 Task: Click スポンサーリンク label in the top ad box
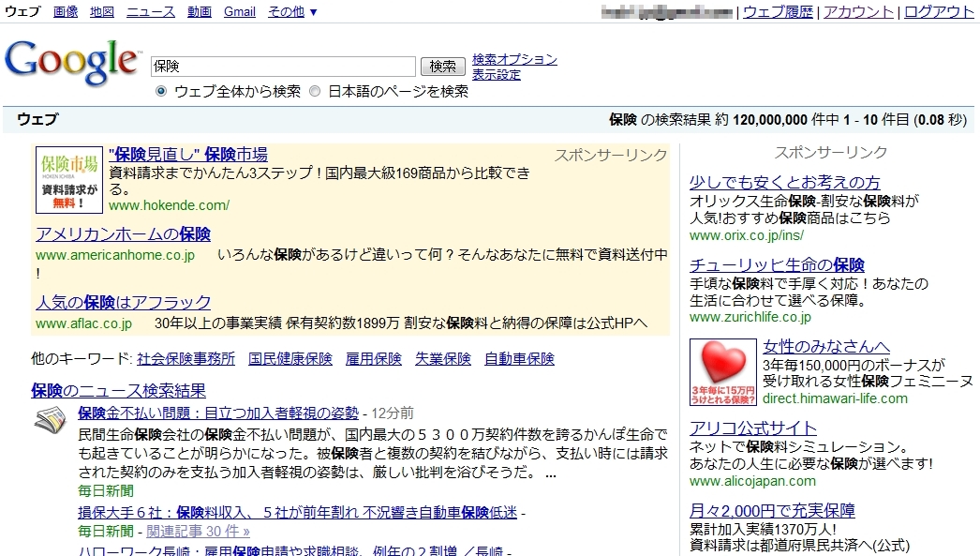point(611,156)
